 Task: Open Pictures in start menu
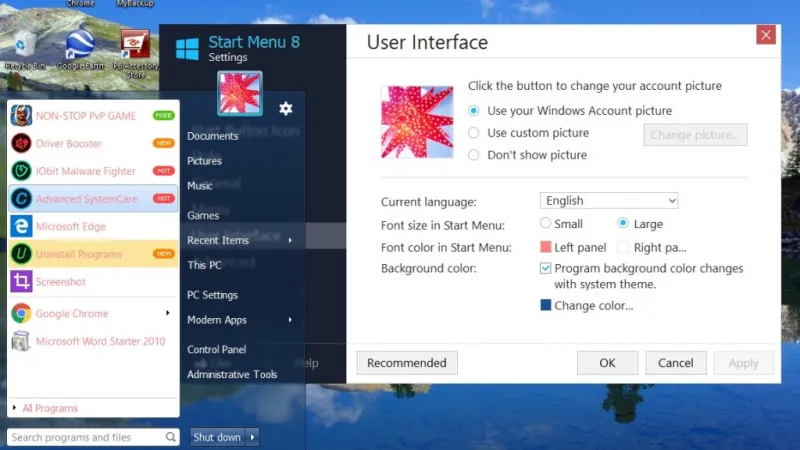coord(204,161)
